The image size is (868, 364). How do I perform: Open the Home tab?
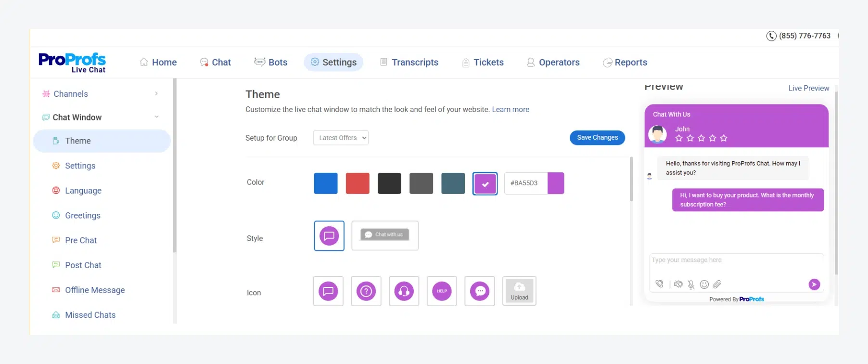pos(158,62)
